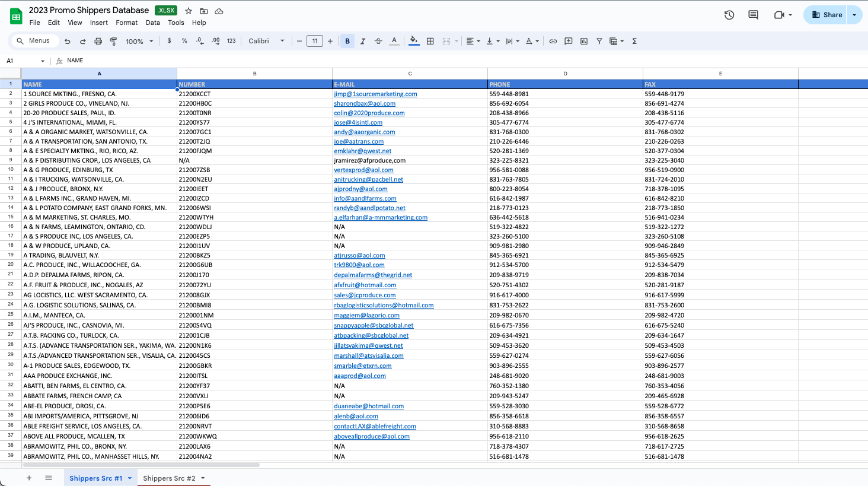Click the Share button

pyautogui.click(x=826, y=15)
